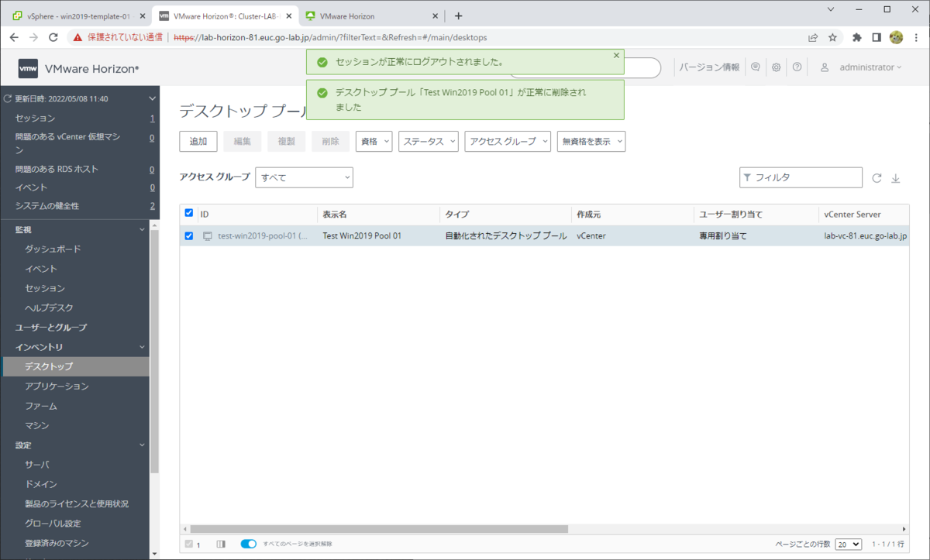Image resolution: width=930 pixels, height=560 pixels.
Task: Open ヘルプデスク in the sidebar
Action: 49,307
